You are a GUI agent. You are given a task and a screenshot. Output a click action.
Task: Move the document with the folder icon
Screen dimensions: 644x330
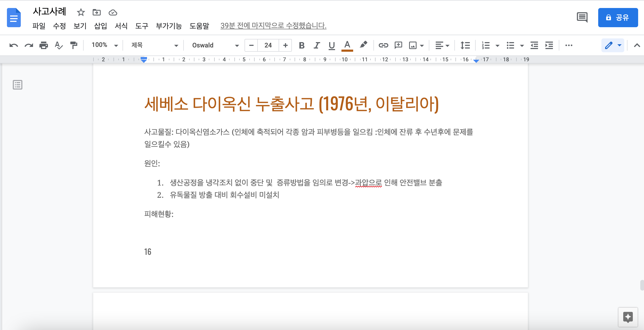tap(96, 12)
